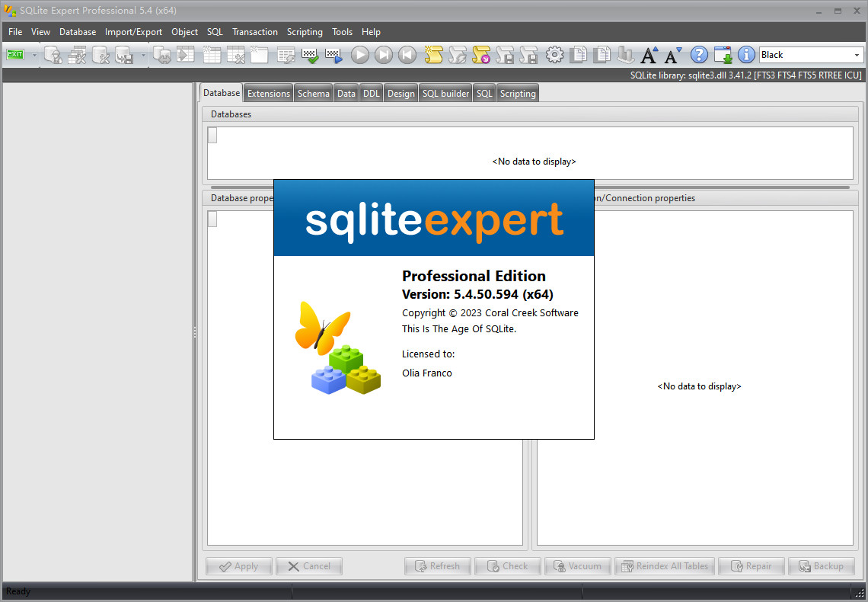Click the Check button
The image size is (868, 602).
point(508,566)
